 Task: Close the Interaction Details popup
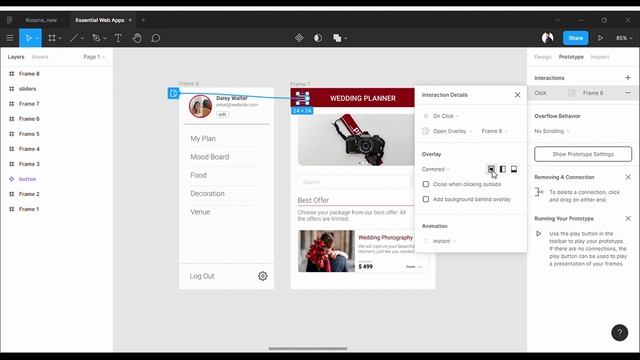coord(517,95)
